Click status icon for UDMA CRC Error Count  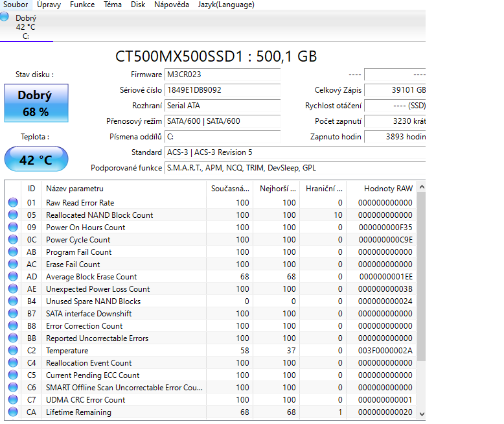pyautogui.click(x=13, y=399)
